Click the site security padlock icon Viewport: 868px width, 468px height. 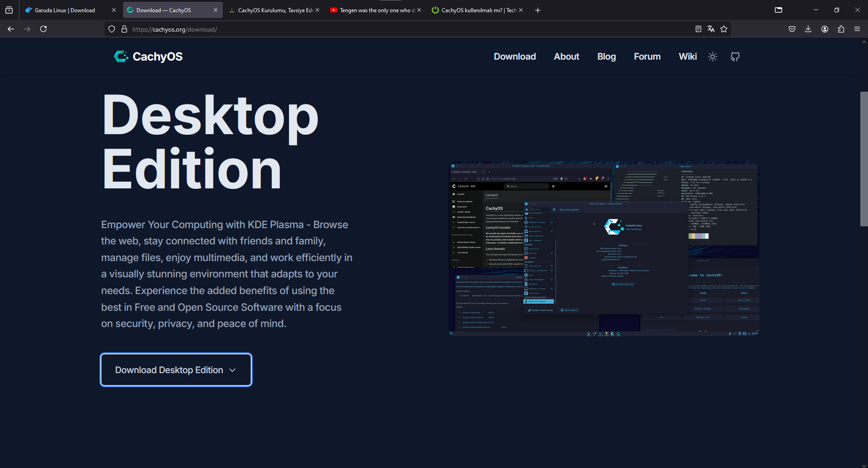(124, 29)
